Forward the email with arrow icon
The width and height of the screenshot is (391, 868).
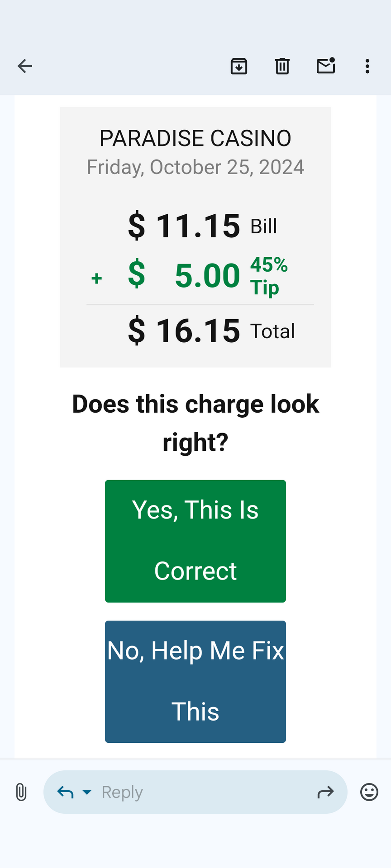pos(325,792)
